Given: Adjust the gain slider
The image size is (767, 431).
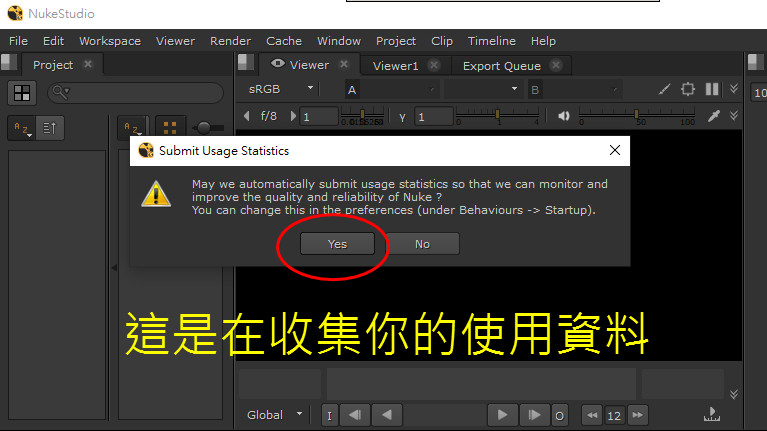Looking at the screenshot, I should pyautogui.click(x=362, y=116).
